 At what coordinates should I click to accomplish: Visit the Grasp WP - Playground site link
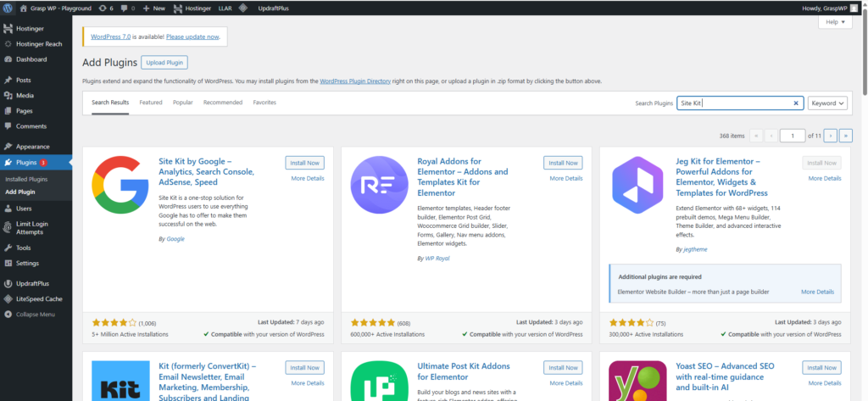pos(55,8)
